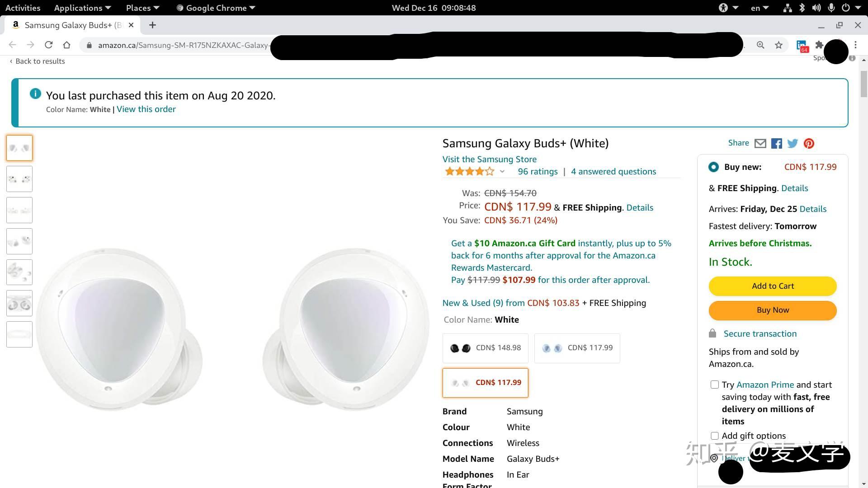The width and height of the screenshot is (868, 488).
Task: Share product on Twitter
Action: (x=793, y=144)
